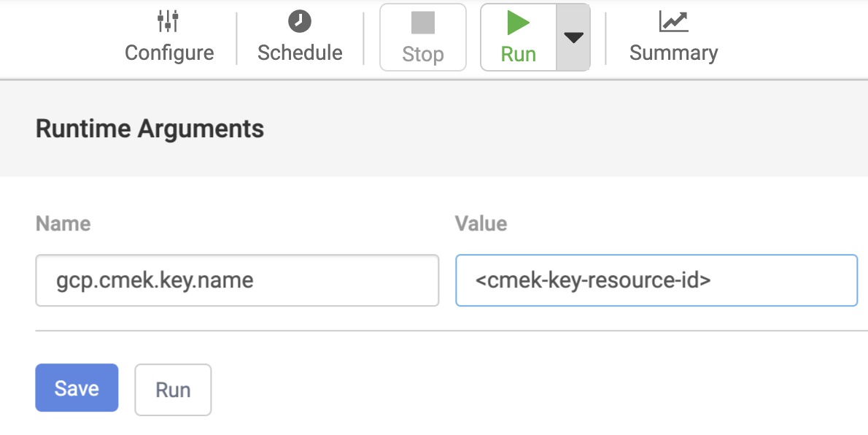
Task: Click the Value column label
Action: click(x=481, y=223)
